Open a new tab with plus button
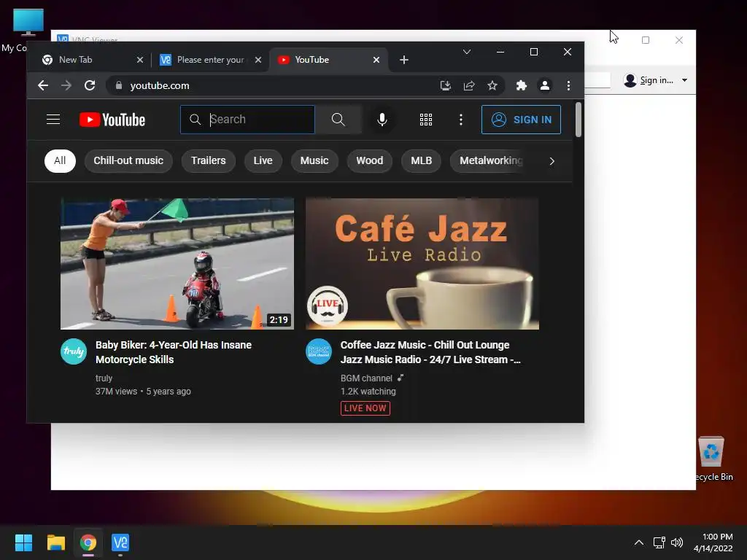 click(404, 60)
